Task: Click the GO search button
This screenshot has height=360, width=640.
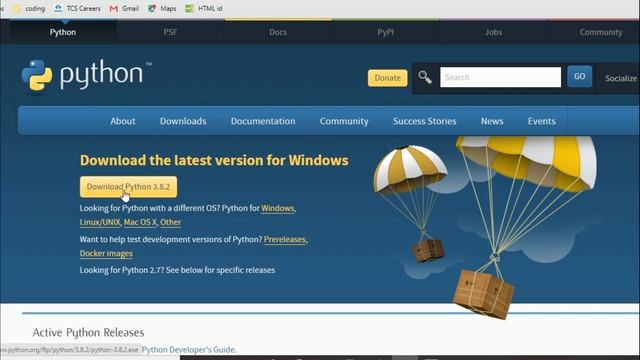Action: (580, 76)
